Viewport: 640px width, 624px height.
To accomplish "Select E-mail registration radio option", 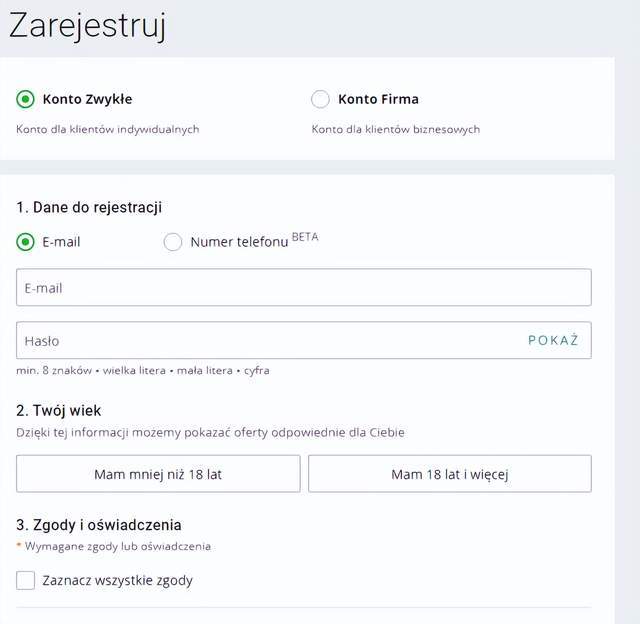I will [25, 242].
